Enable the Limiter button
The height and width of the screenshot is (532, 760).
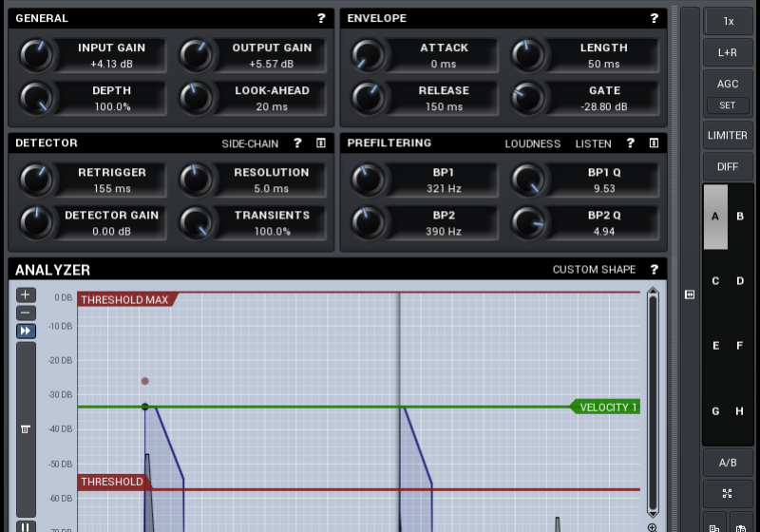[x=728, y=135]
